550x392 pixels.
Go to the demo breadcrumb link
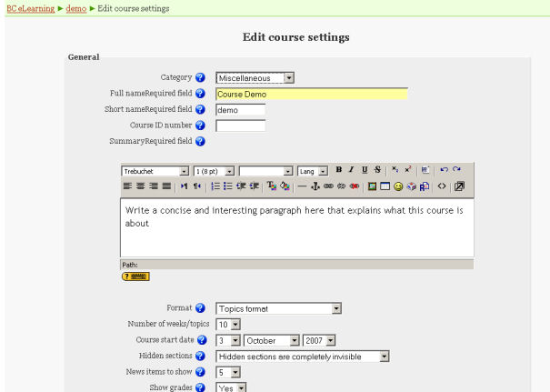pyautogui.click(x=76, y=8)
